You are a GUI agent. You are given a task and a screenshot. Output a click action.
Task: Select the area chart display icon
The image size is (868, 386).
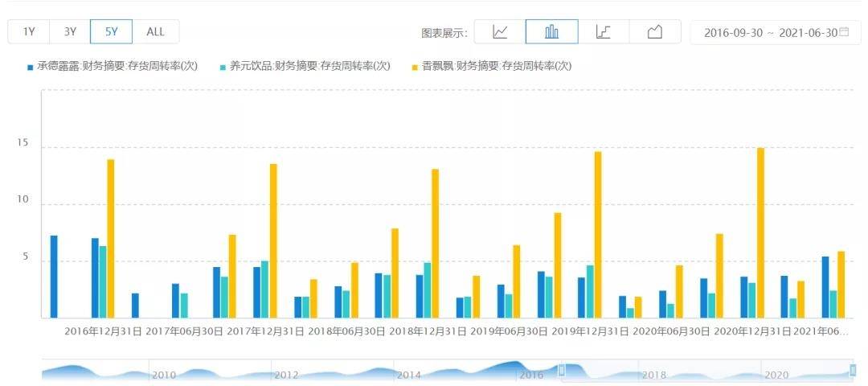pyautogui.click(x=655, y=32)
